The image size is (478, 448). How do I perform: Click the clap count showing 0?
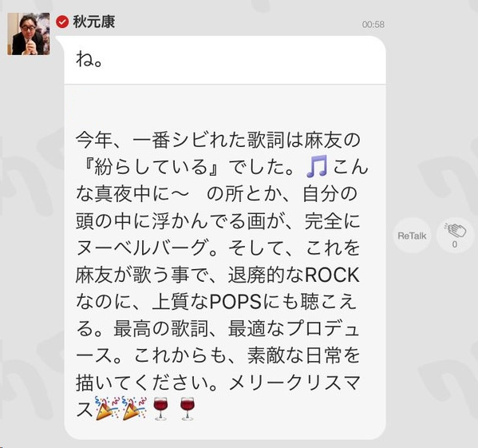(455, 244)
